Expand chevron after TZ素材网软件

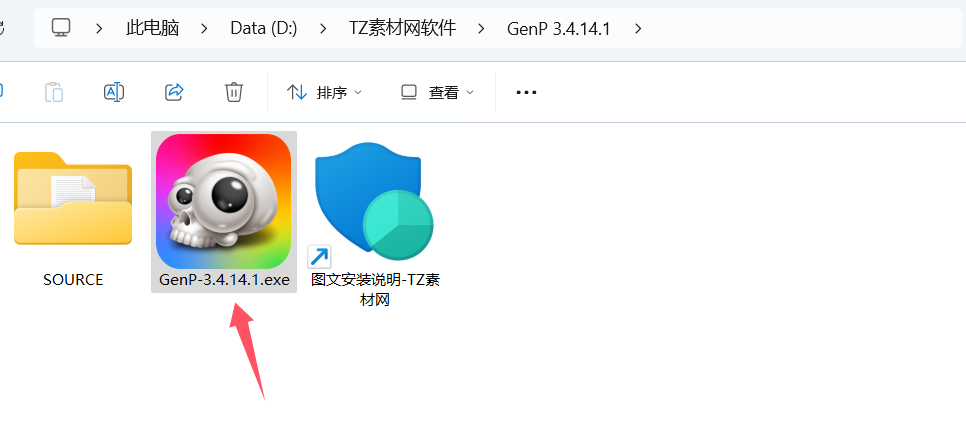click(x=482, y=28)
